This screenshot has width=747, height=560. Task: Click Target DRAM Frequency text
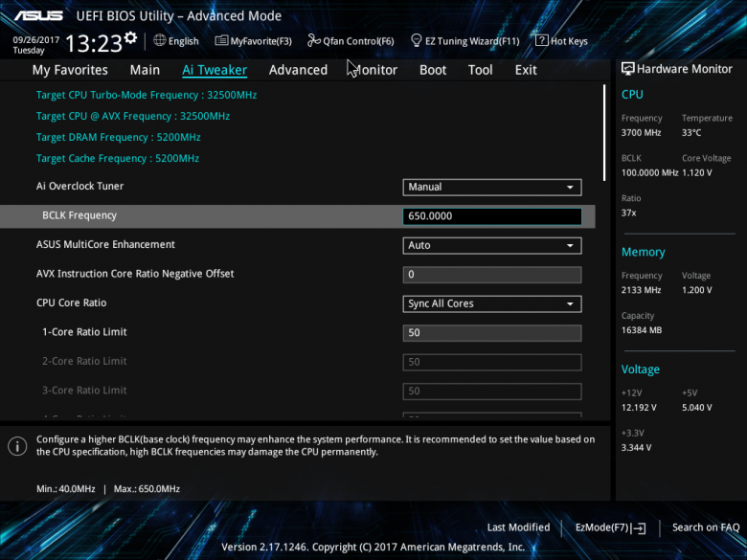point(118,137)
